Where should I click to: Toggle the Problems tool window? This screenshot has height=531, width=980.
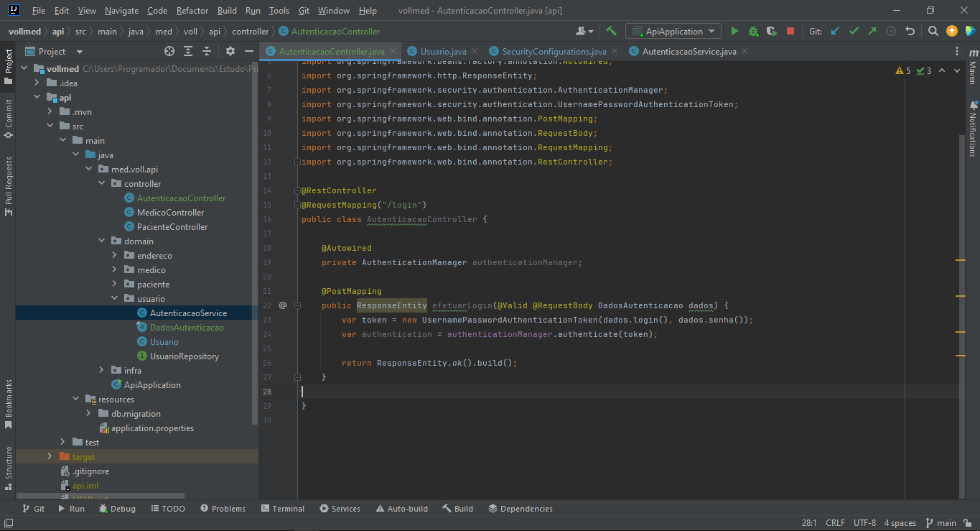tap(223, 508)
